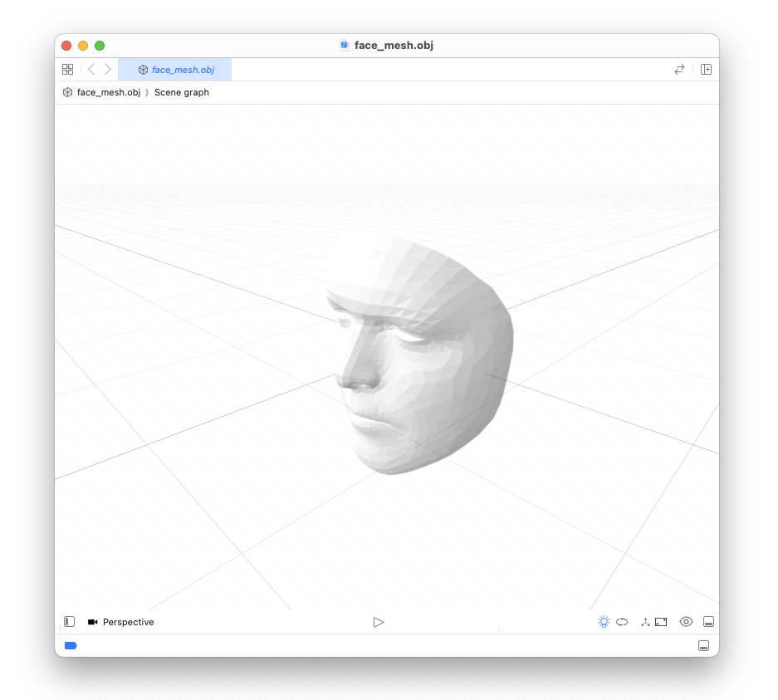Screen dimensions: 778x700
Task: Open the related items breadcrumb menu
Action: click(679, 69)
